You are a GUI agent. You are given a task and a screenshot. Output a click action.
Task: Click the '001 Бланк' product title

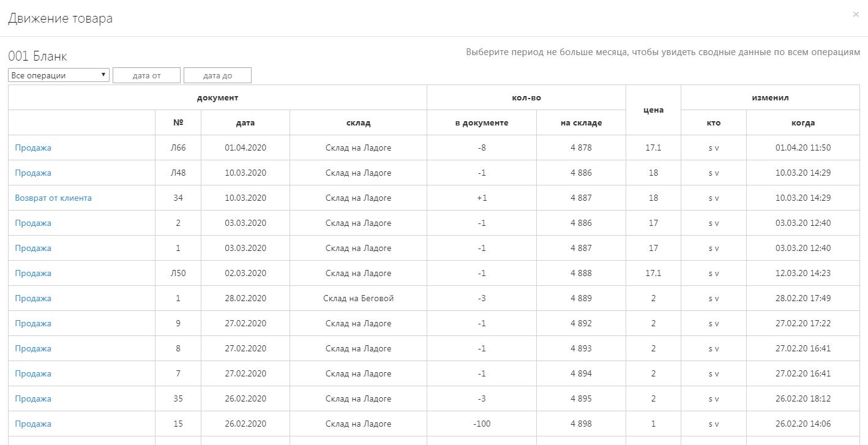(37, 56)
